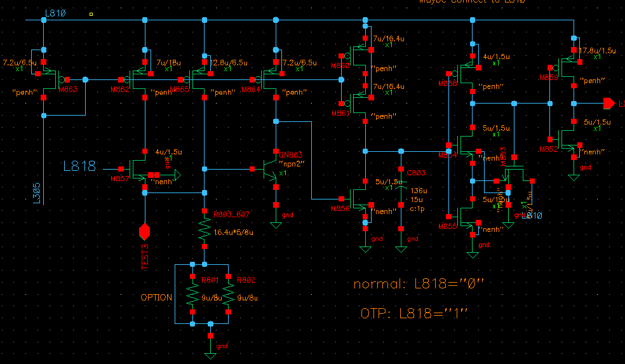The height and width of the screenshot is (364, 625).
Task: Click R802's 9u/8u size label
Action: [248, 298]
